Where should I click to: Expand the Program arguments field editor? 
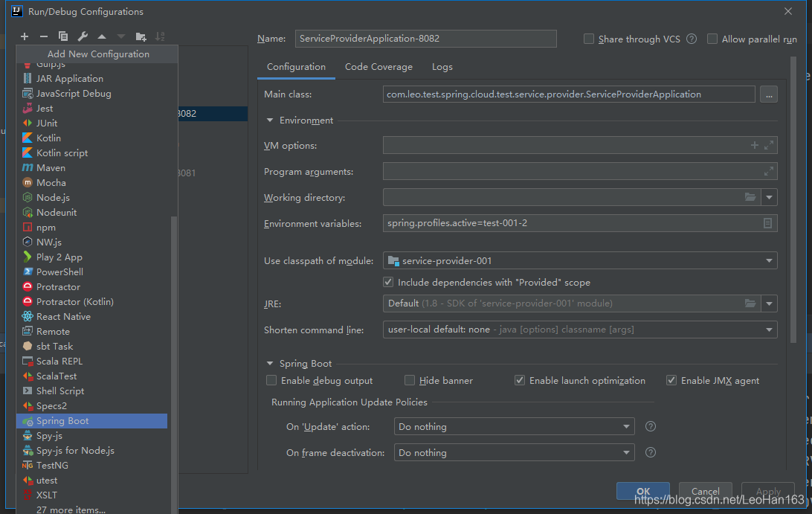(769, 171)
